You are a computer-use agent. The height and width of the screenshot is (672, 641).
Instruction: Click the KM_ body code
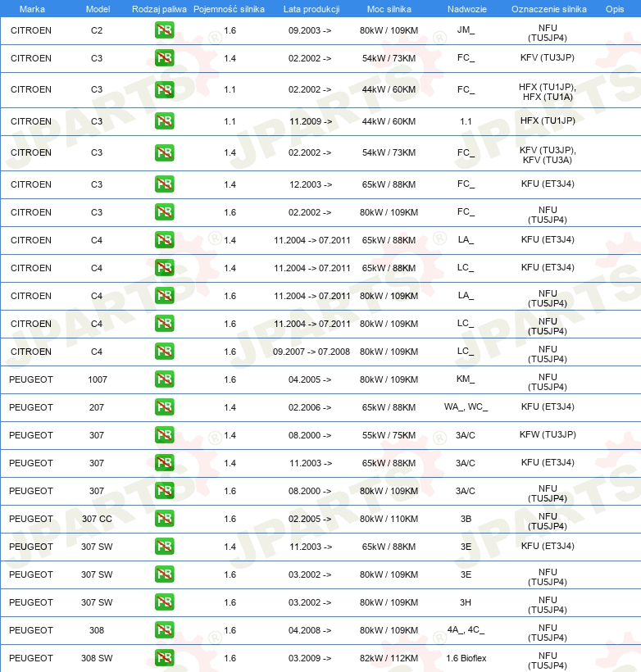(x=466, y=379)
